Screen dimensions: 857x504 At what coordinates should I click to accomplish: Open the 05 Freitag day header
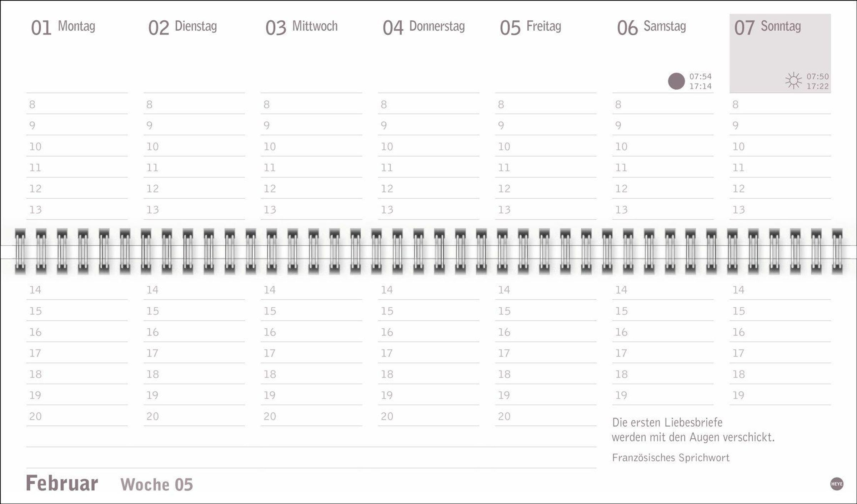(530, 27)
